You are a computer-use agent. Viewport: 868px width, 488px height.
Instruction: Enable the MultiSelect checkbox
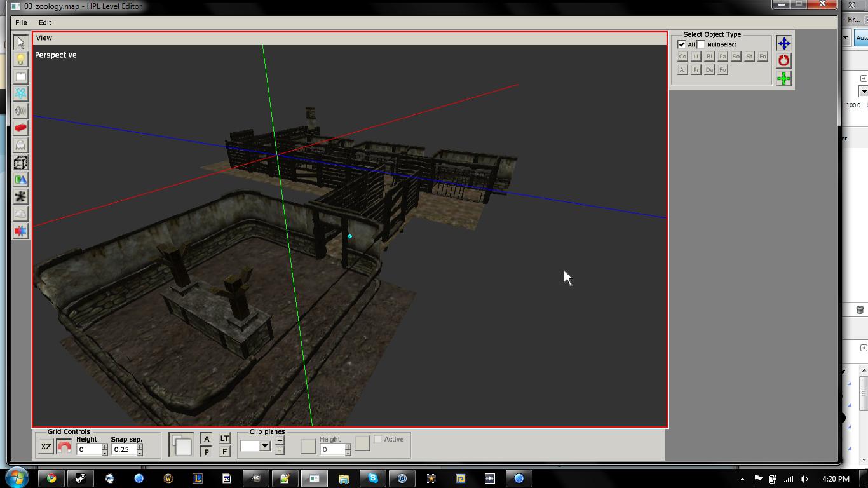(x=701, y=44)
